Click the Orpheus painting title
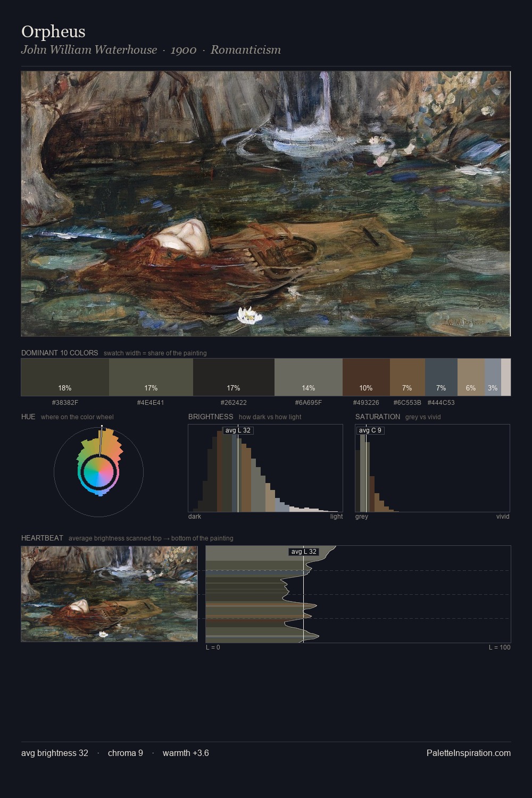 [53, 31]
